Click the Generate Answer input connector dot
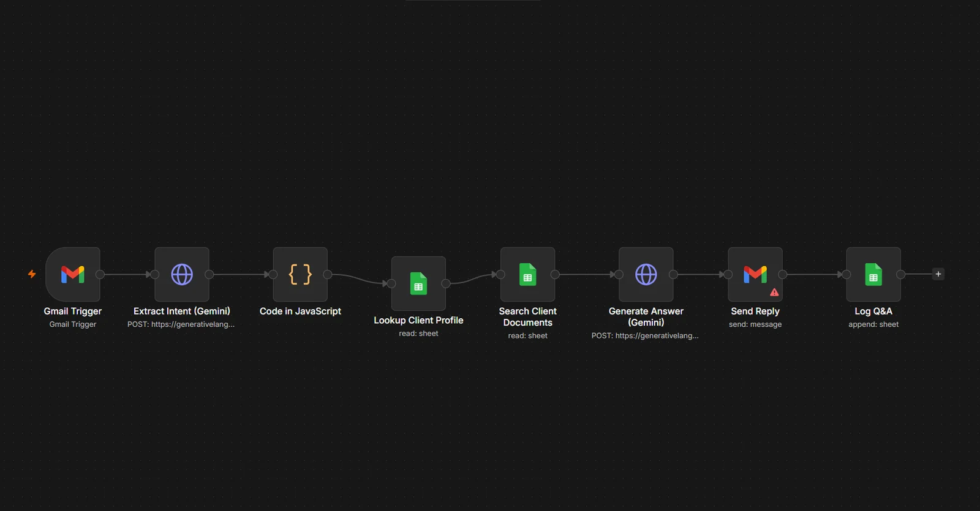The width and height of the screenshot is (980, 511). [x=619, y=274]
